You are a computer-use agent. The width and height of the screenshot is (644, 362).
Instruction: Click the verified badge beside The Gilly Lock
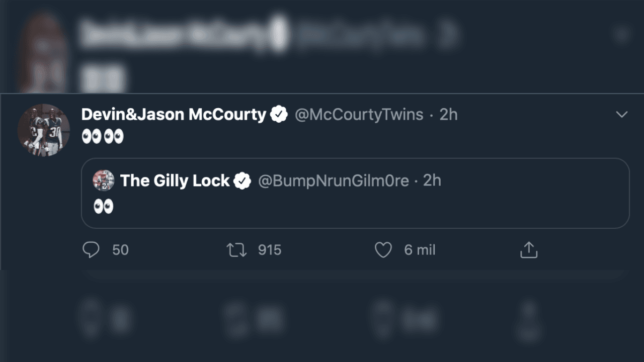pos(243,180)
